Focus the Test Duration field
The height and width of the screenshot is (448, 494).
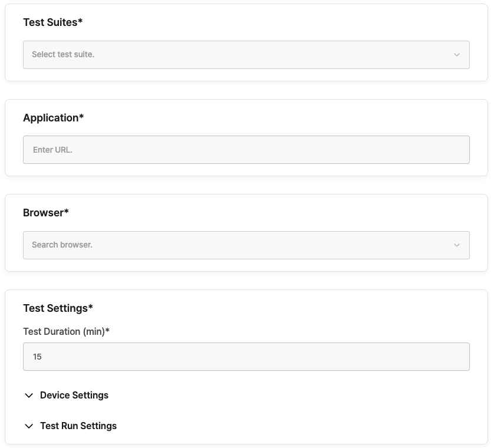246,357
